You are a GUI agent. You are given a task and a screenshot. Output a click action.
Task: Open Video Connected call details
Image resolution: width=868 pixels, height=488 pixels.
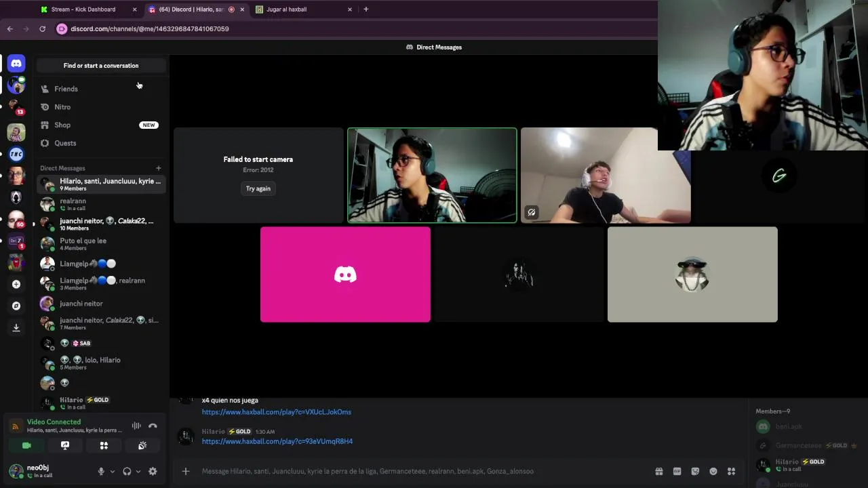54,422
